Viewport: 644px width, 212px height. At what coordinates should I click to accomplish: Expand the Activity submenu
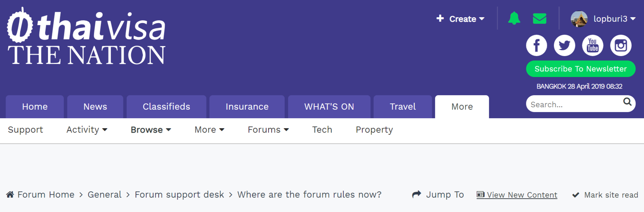coord(87,130)
